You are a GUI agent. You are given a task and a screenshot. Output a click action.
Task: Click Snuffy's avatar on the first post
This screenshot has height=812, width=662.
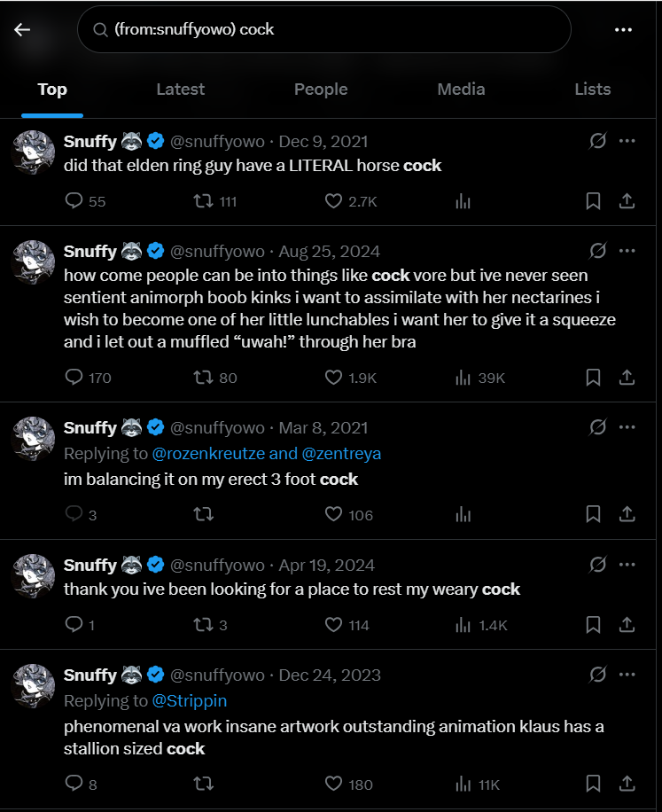(34, 153)
